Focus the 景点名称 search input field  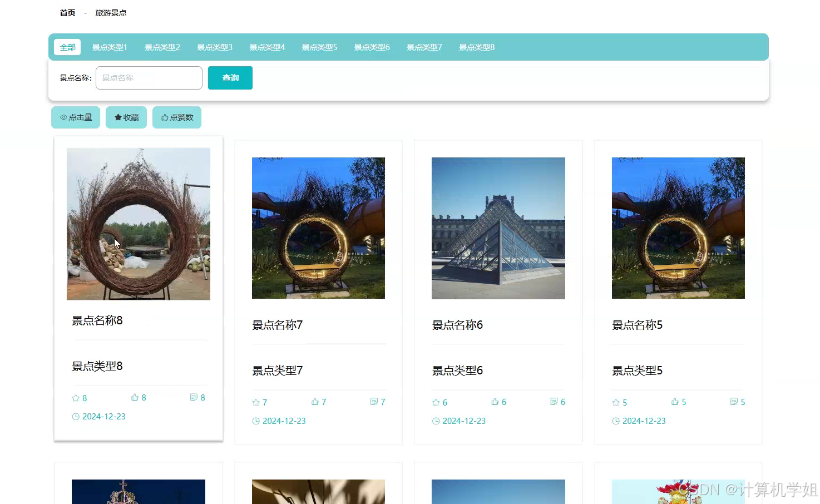click(x=149, y=78)
